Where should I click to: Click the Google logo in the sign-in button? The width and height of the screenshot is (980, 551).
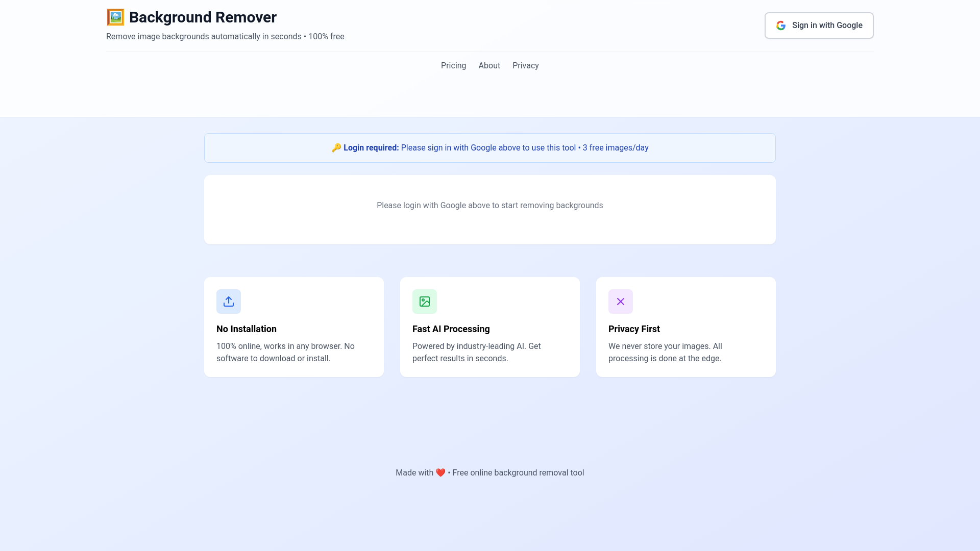[781, 26]
